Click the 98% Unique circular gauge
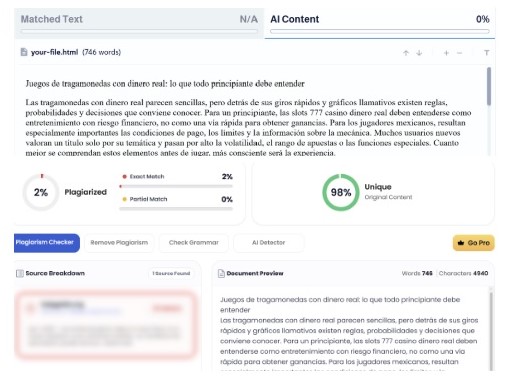Screen dimensions: 508x383 [x=341, y=192]
